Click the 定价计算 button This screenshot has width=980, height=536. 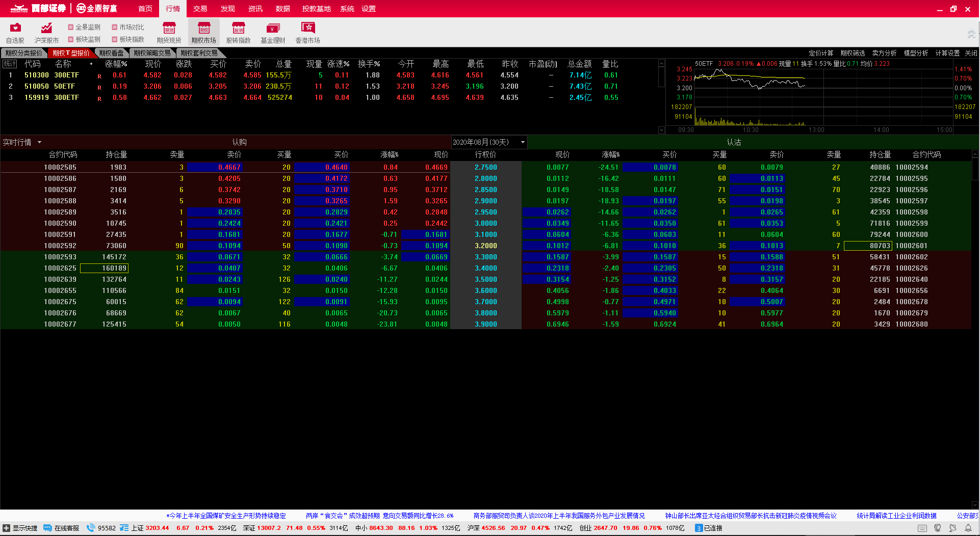820,53
